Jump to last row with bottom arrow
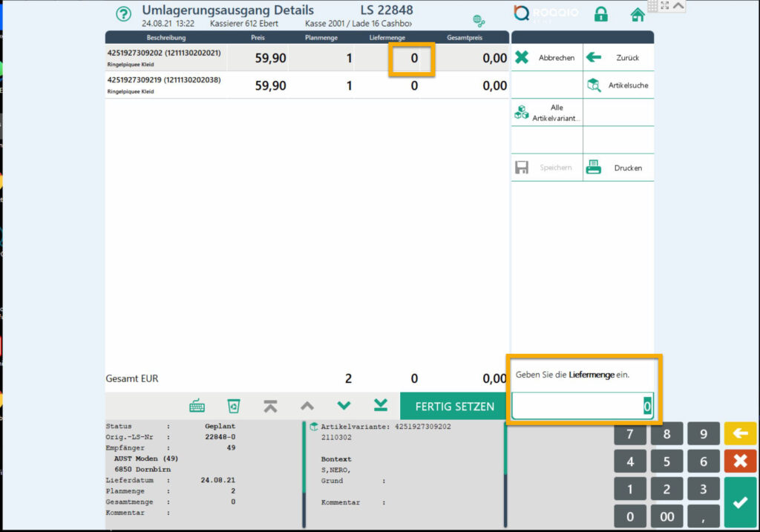 click(380, 406)
